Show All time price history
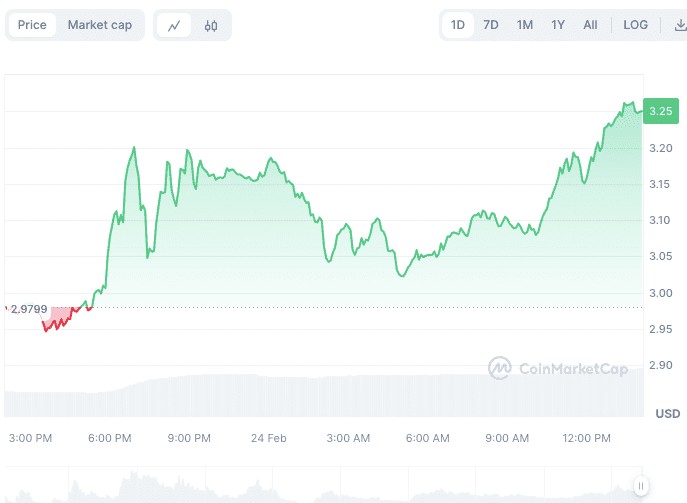The width and height of the screenshot is (687, 503). point(591,25)
